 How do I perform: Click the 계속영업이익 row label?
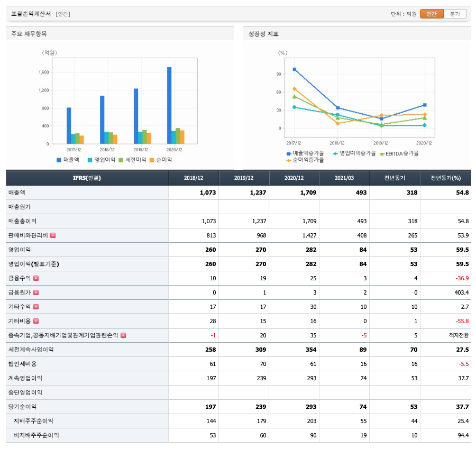click(25, 378)
